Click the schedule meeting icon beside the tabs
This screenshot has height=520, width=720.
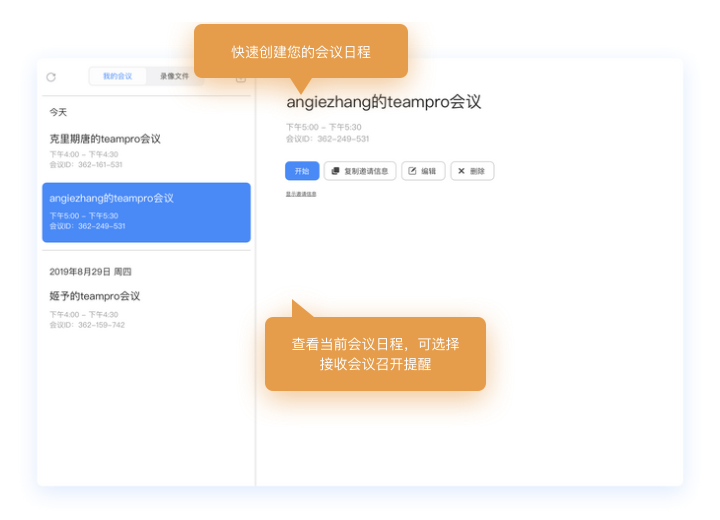tap(241, 78)
